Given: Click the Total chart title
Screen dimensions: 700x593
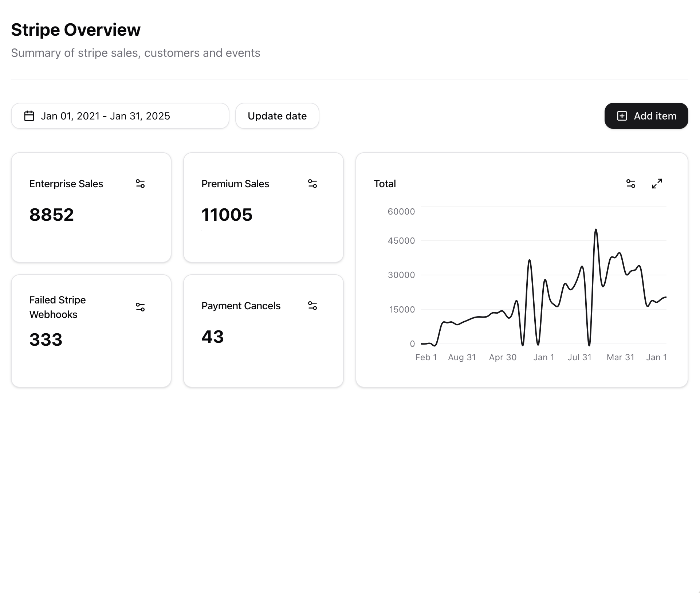Looking at the screenshot, I should 385,184.
